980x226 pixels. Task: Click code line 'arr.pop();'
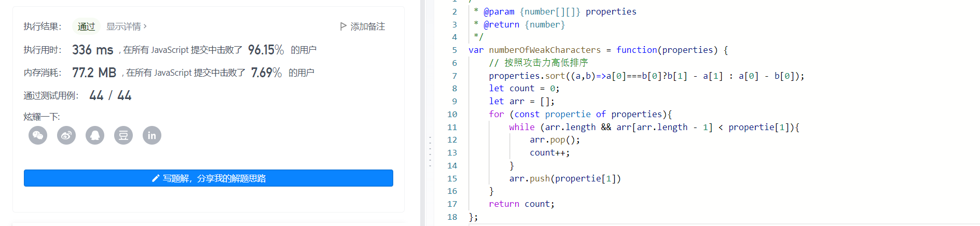coord(555,139)
